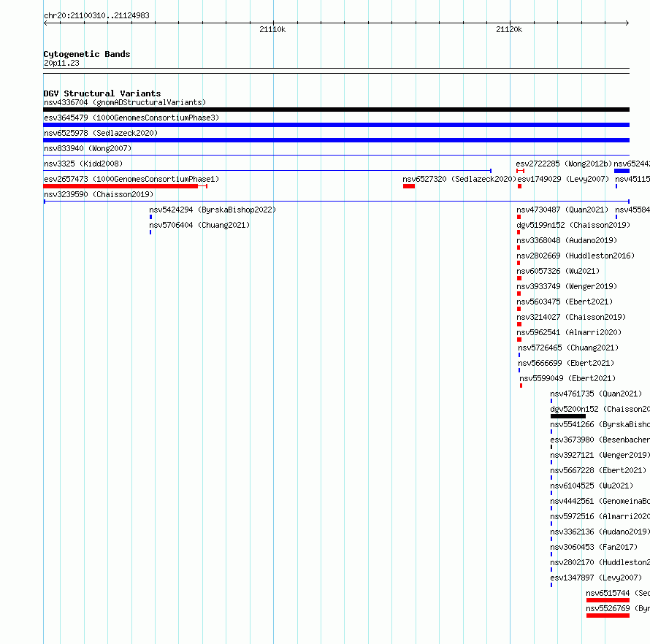Click esv1347897 (Levy2007) label

coord(596,578)
